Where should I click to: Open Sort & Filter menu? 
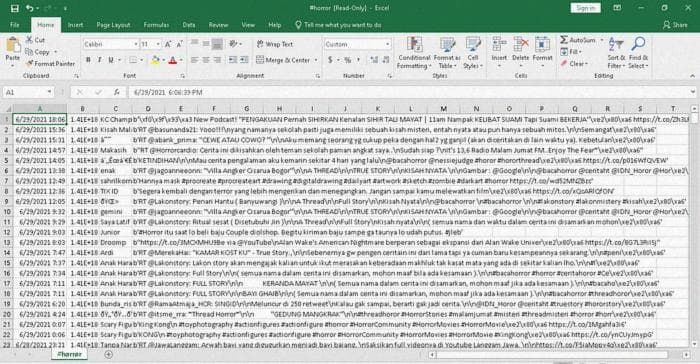[616, 53]
